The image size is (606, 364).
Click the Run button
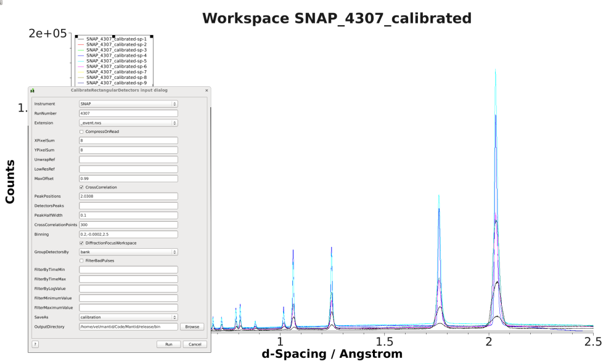pos(169,344)
